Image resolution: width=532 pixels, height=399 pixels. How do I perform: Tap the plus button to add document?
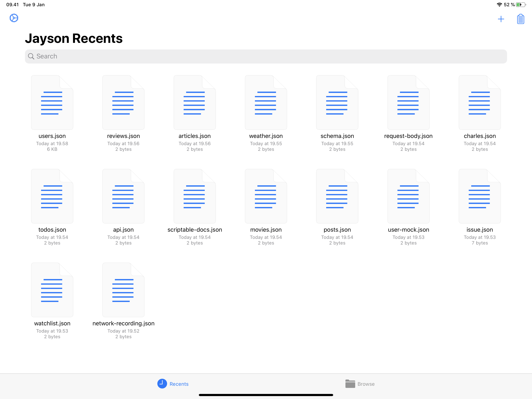(501, 19)
